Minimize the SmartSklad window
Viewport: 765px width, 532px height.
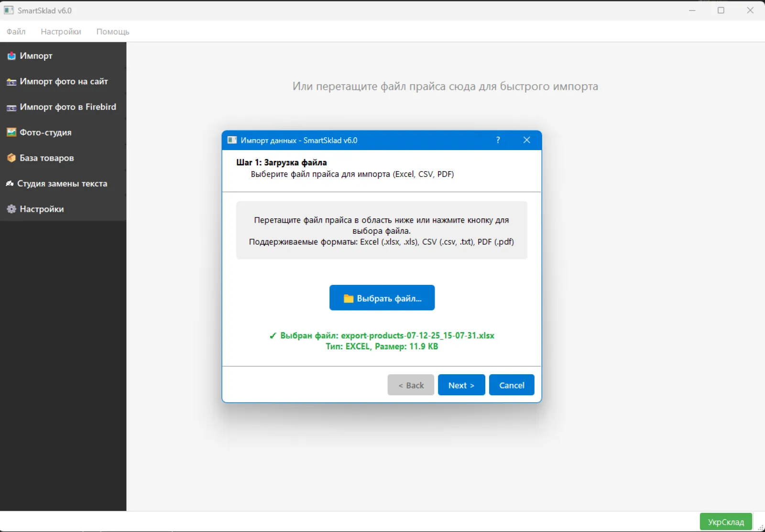click(x=692, y=10)
